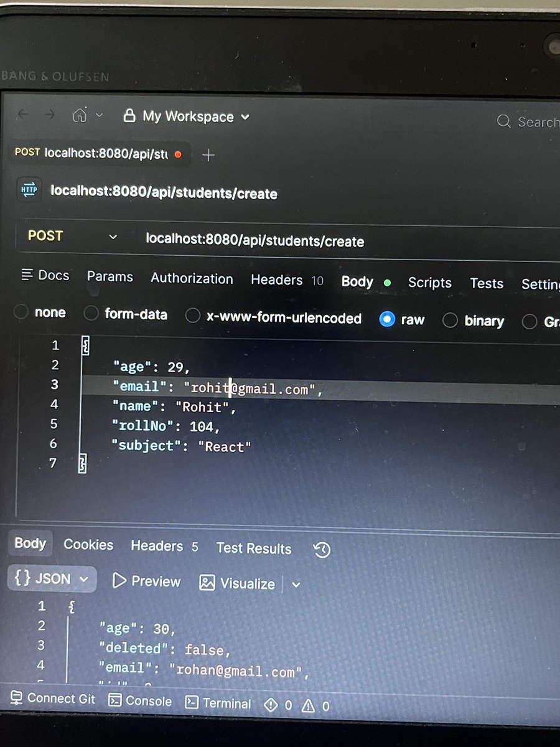Click the warnings triangle icon

click(308, 706)
